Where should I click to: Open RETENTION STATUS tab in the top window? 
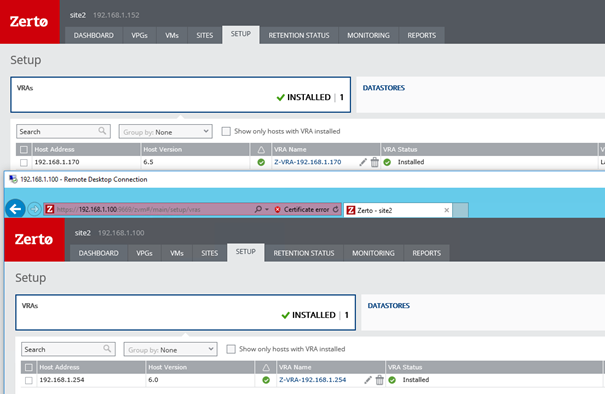click(299, 35)
